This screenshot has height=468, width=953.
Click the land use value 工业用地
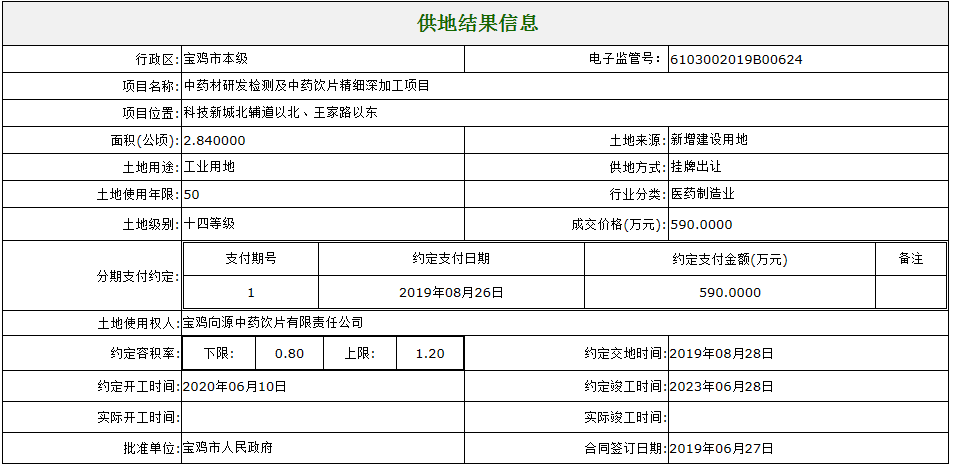209,167
